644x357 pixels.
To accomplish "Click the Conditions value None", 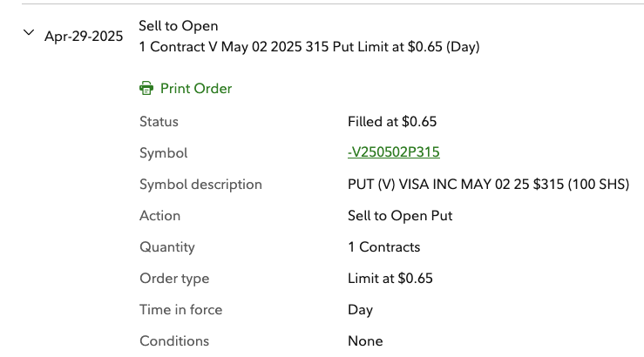I will point(365,341).
